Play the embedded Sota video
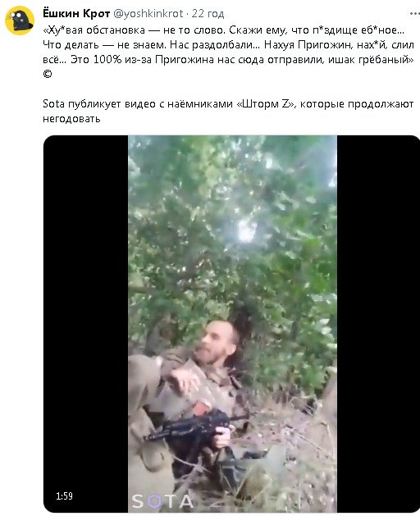The height and width of the screenshot is (516, 420). click(232, 323)
